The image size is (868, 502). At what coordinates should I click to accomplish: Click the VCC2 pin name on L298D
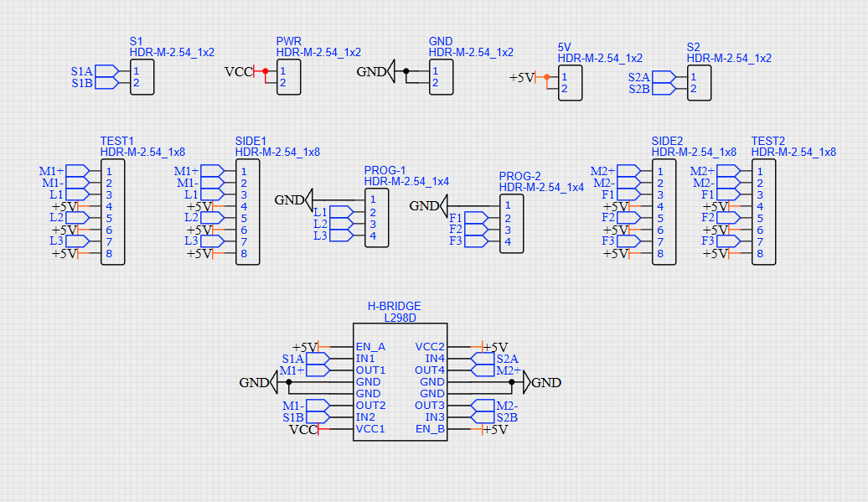click(x=430, y=347)
